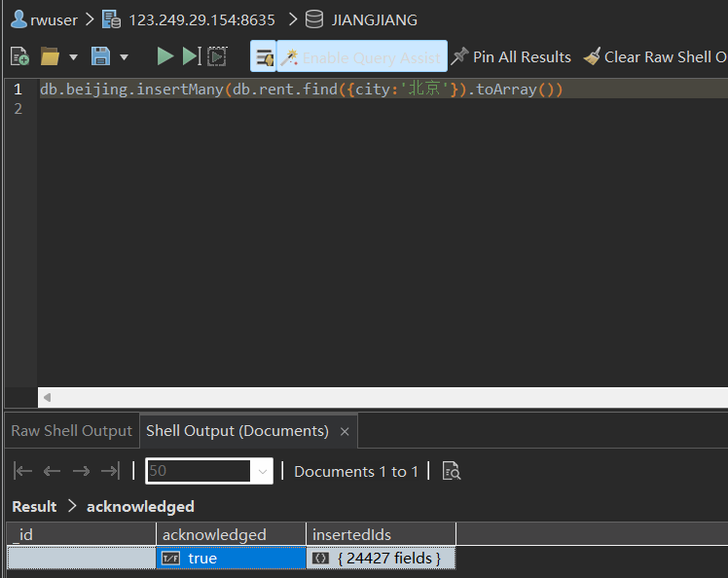Screen dimensions: 728x578
Task: Click the pin icon beside Pin All Results
Action: point(459,56)
